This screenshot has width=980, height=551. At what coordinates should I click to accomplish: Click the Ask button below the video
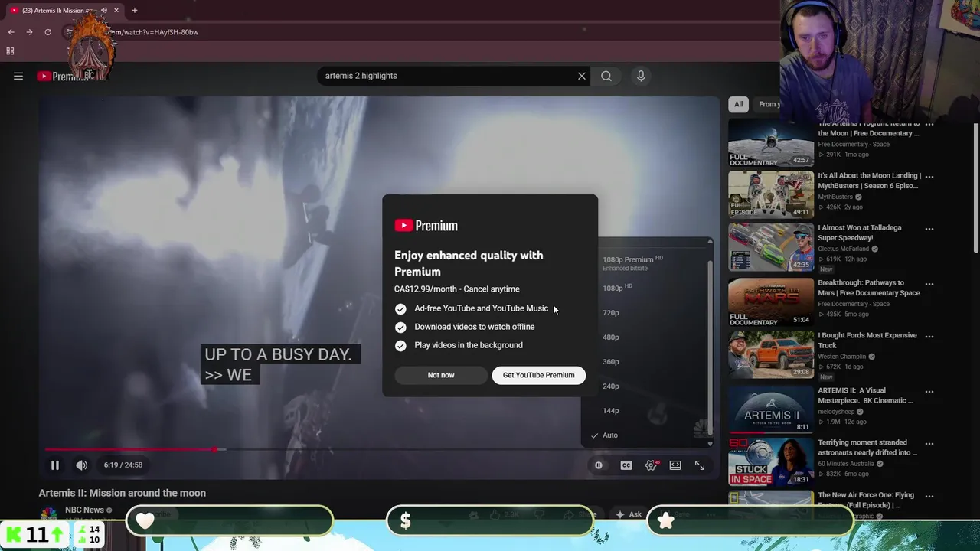tap(629, 514)
